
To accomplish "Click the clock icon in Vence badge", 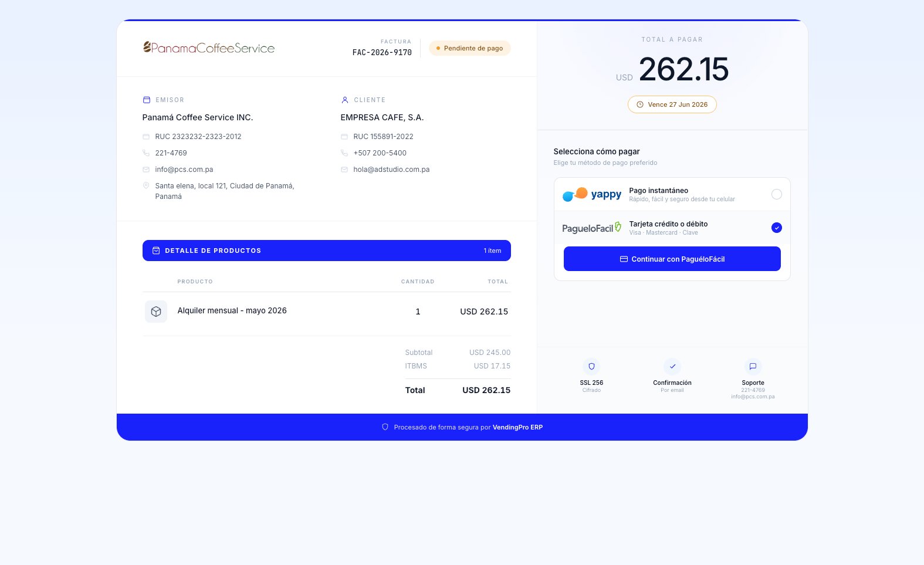I will [x=640, y=104].
